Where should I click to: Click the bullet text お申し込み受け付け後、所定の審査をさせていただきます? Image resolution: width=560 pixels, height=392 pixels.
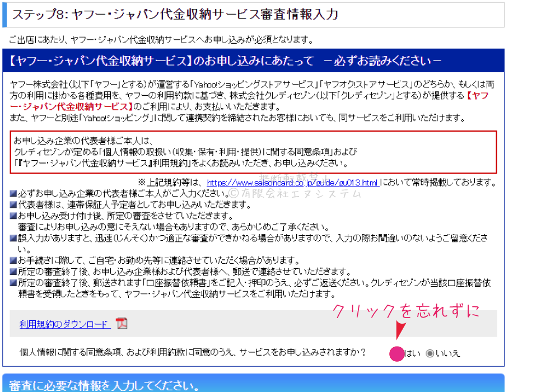point(126,216)
